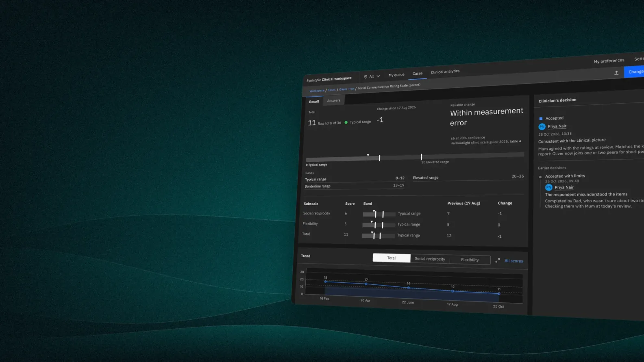Click 'Harbourlight clinic scale guide 2025, table 4'
Image resolution: width=644 pixels, height=362 pixels.
[x=486, y=142]
